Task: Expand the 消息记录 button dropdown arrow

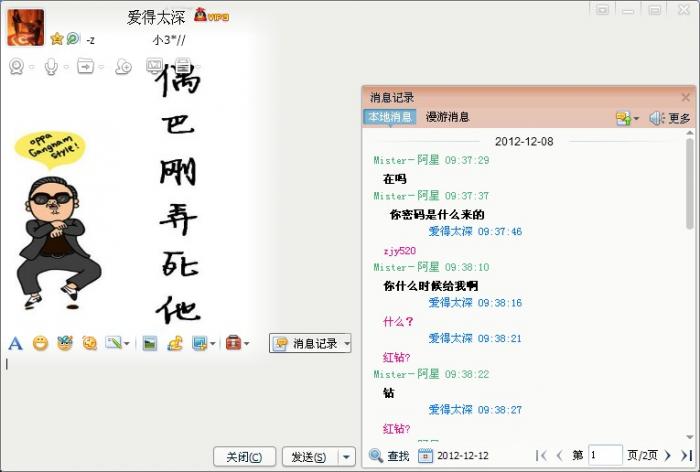Action: pyautogui.click(x=346, y=343)
